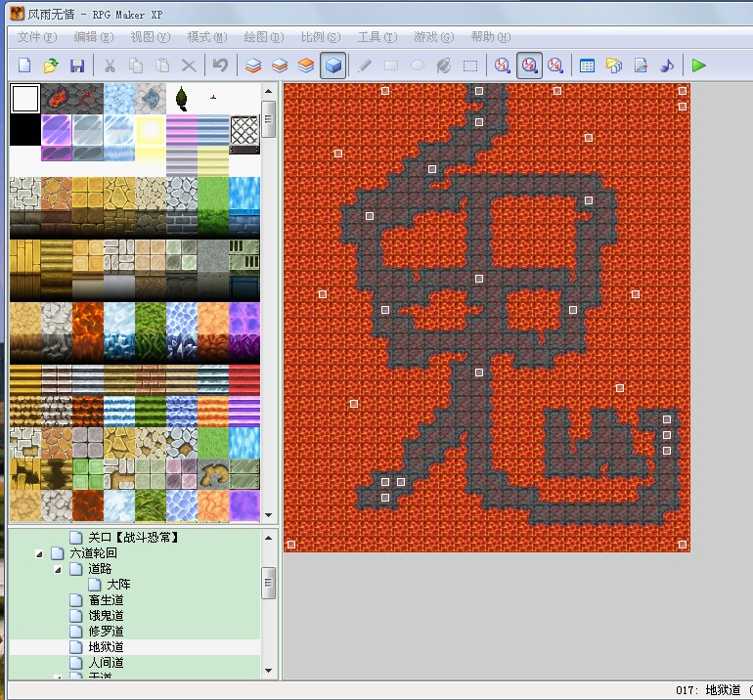The image size is (753, 700).
Task: Set map zoom to 1/4 scale
Action: tap(555, 66)
